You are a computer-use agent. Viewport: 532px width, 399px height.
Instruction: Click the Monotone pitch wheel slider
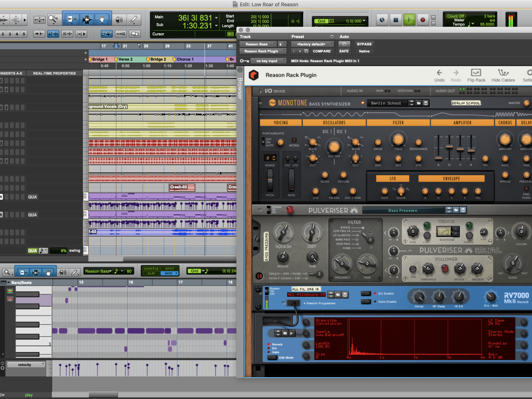(x=270, y=180)
